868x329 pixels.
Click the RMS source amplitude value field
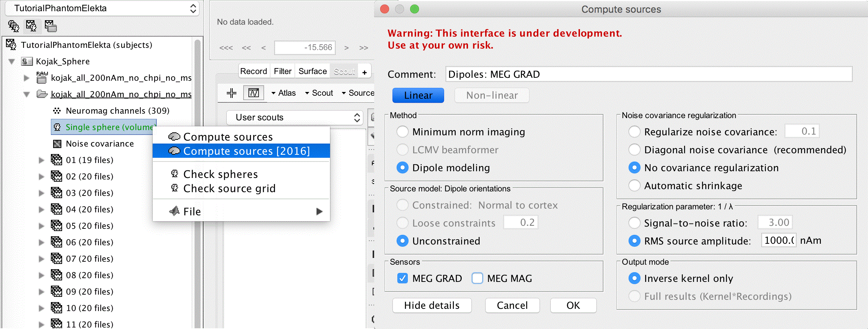click(779, 240)
